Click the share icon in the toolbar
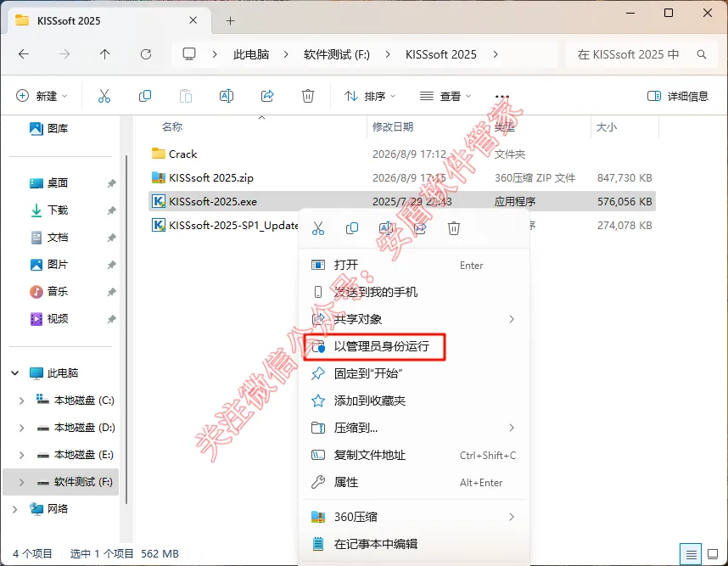 [x=267, y=96]
